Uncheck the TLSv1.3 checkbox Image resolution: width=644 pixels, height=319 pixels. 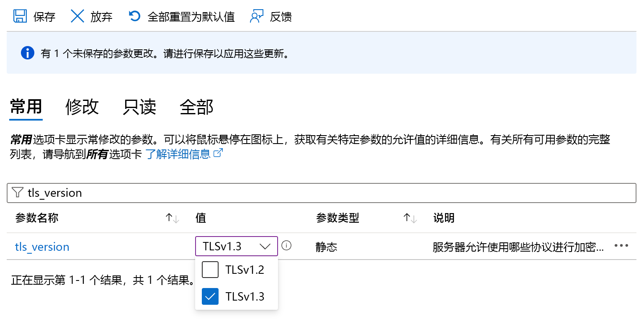210,296
